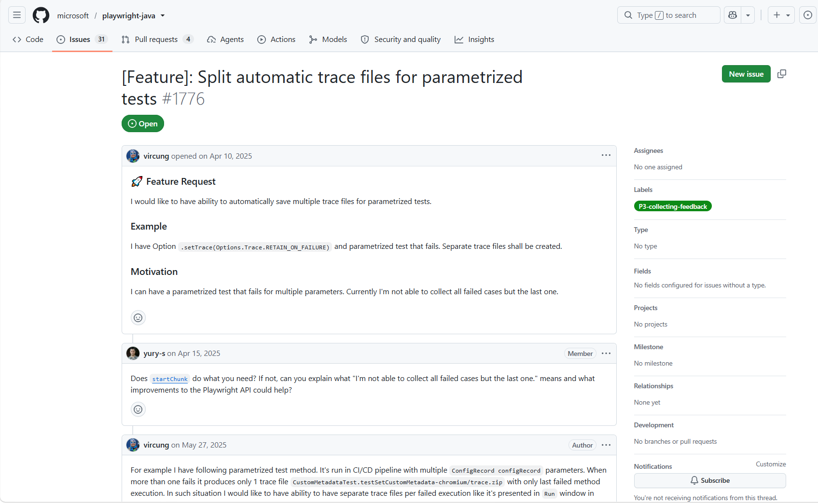
Task: Click the 'No branches or pull requests' text
Action: [x=675, y=441]
